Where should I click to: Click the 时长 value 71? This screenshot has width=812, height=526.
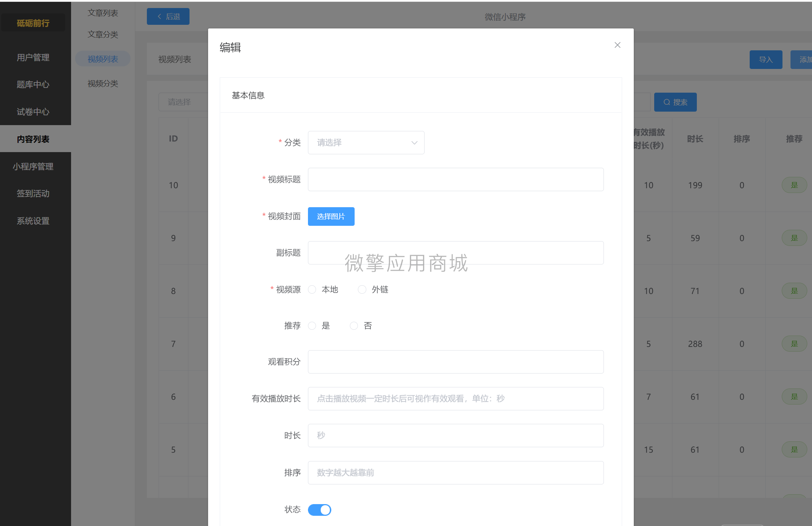click(x=695, y=291)
